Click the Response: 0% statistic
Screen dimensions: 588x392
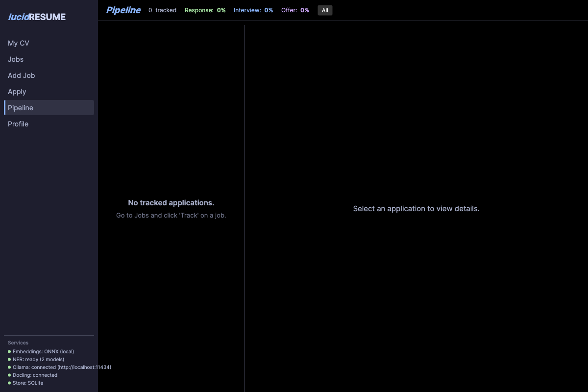(205, 10)
